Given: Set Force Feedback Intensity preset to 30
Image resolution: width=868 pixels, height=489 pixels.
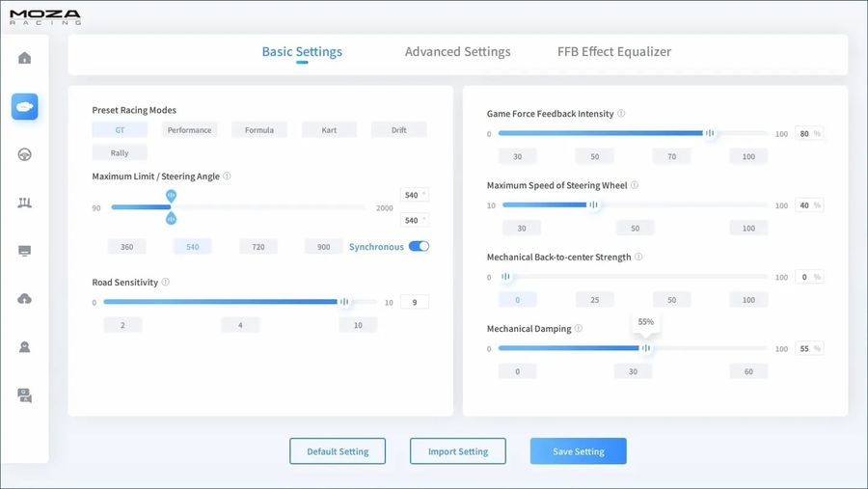Looking at the screenshot, I should pos(518,156).
